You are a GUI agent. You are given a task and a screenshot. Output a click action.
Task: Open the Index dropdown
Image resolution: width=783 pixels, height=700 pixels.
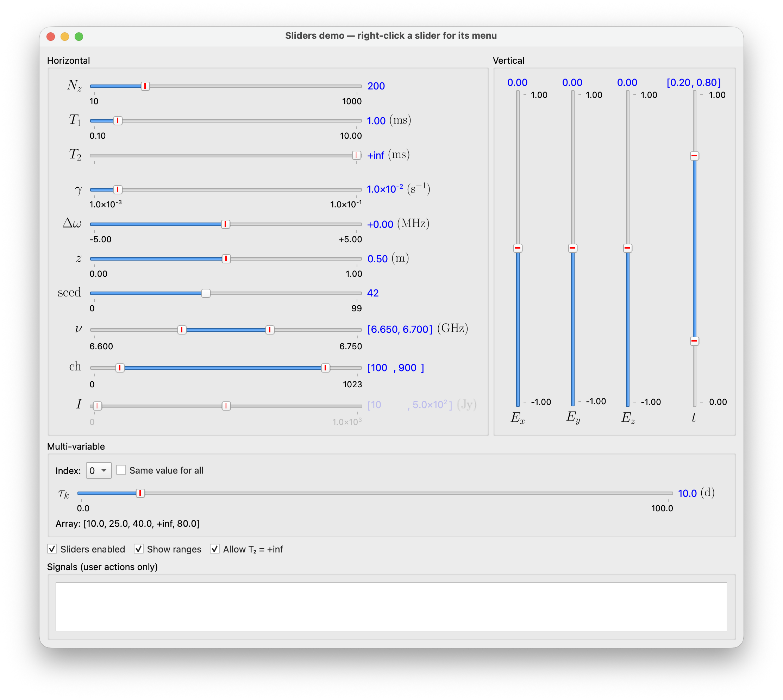coord(99,471)
